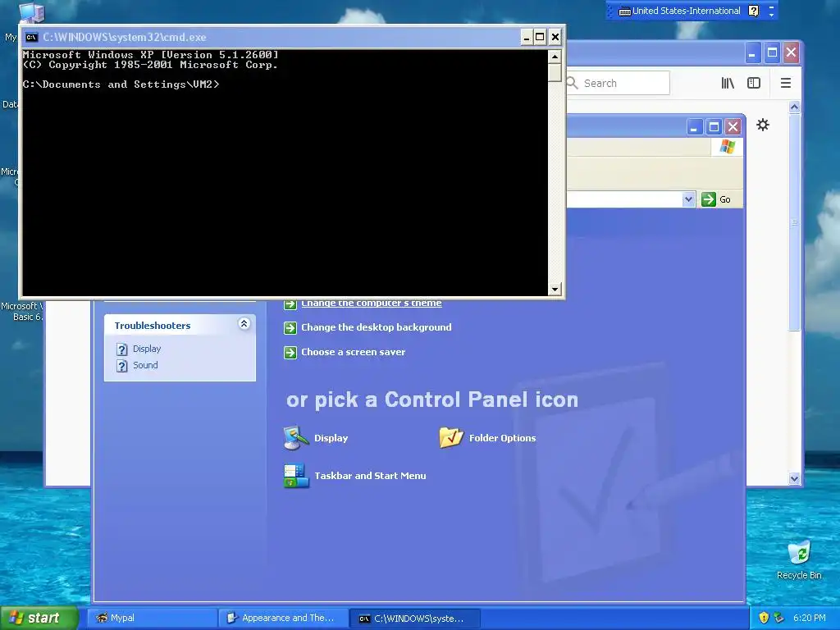
Task: Click the network tray icon beside the clock
Action: [x=779, y=618]
